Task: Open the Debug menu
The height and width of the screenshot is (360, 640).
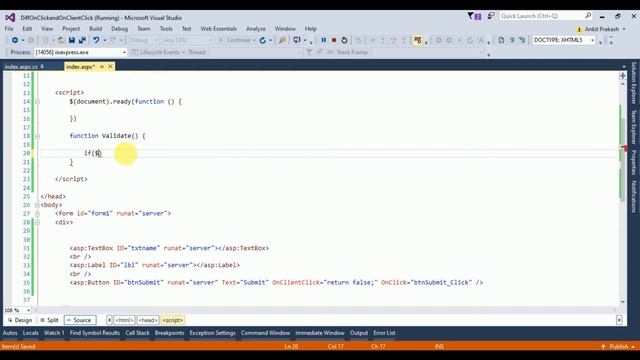Action: [x=119, y=29]
